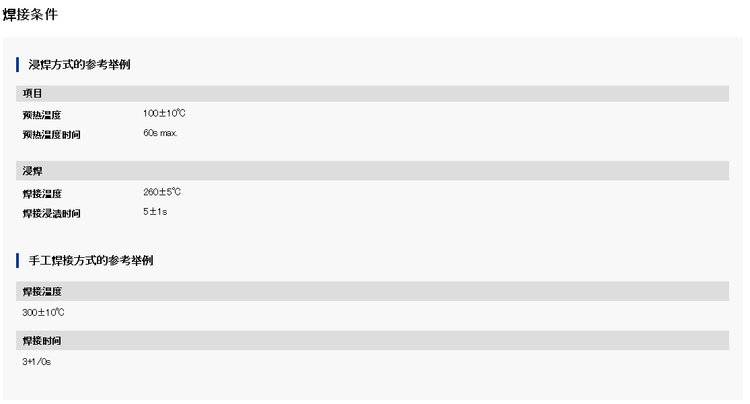Image resolution: width=750 pixels, height=404 pixels.
Task: Click the 预热温度时间 row label
Action: [x=51, y=135]
